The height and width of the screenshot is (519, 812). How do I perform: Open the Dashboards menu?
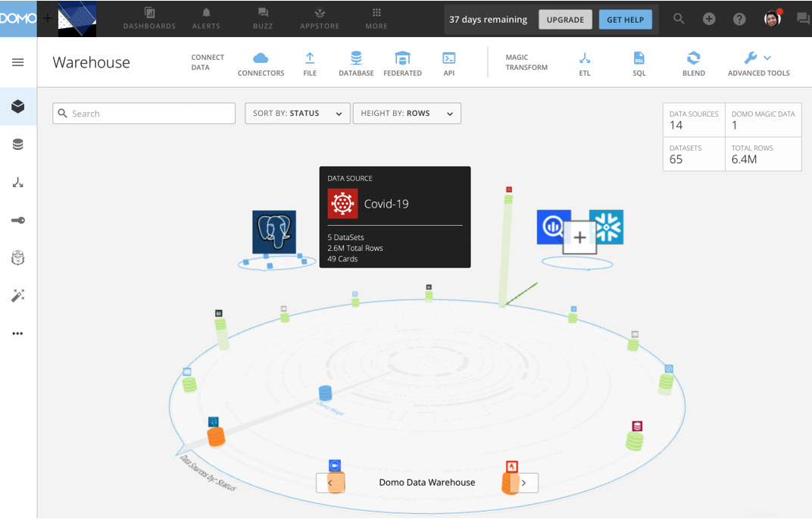pyautogui.click(x=149, y=19)
